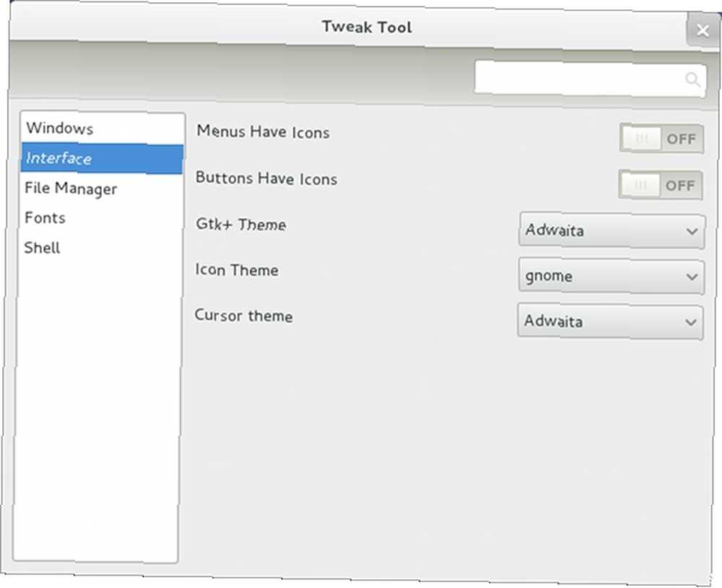
Task: Click the search magnifier icon
Action: point(692,79)
